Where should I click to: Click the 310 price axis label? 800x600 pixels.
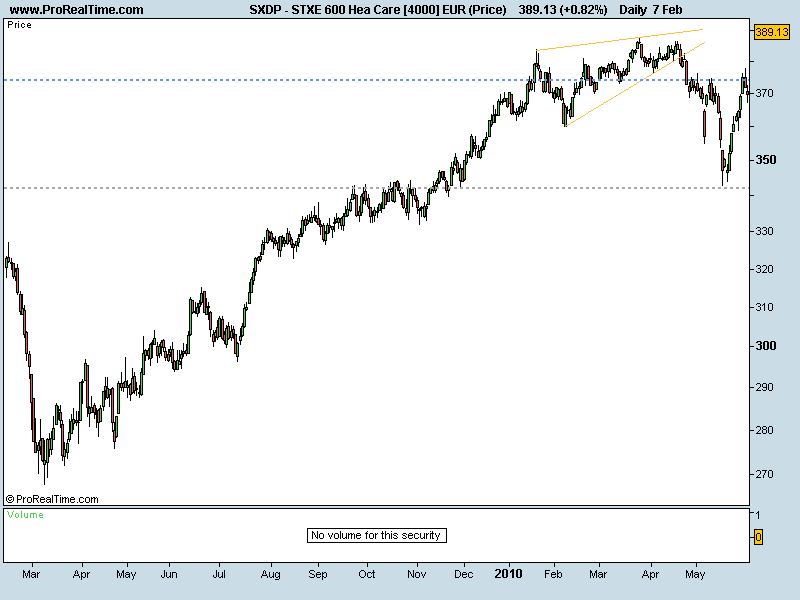coord(764,307)
